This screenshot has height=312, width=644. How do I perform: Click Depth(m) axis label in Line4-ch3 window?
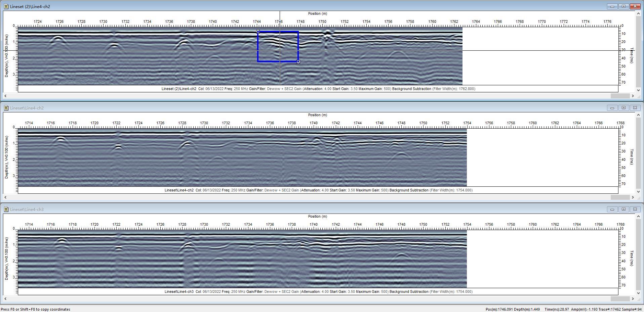(6, 258)
